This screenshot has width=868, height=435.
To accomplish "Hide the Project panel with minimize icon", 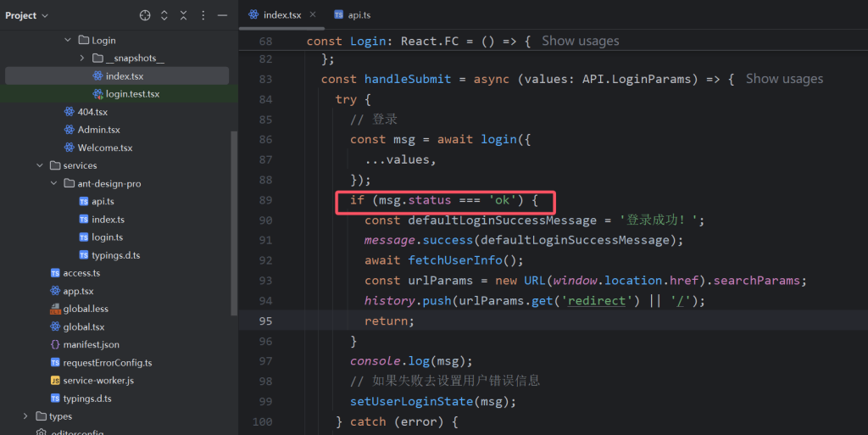I will 223,15.
